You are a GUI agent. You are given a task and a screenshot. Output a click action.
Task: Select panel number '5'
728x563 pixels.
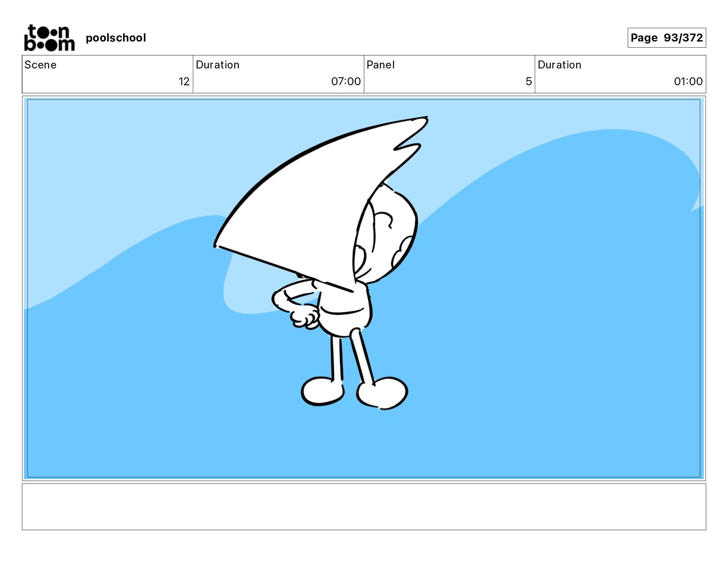click(529, 82)
